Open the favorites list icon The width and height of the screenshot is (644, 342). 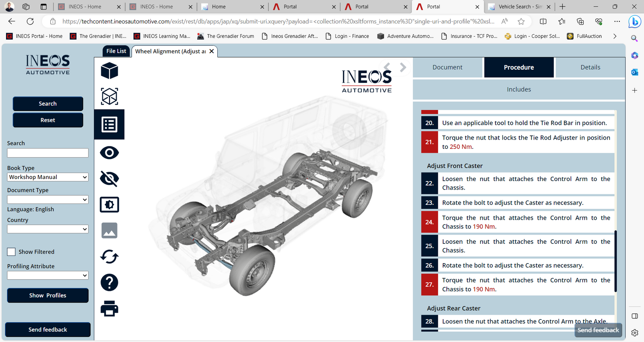tap(561, 21)
